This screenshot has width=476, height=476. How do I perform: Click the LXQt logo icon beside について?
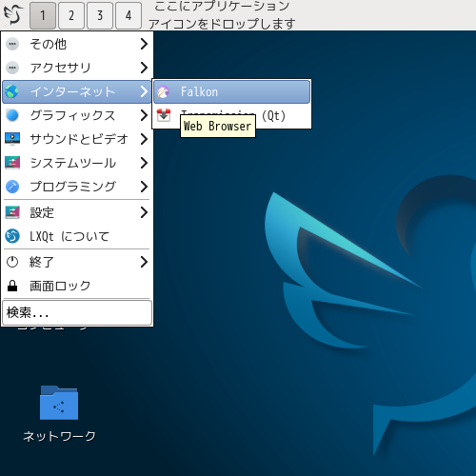12,236
